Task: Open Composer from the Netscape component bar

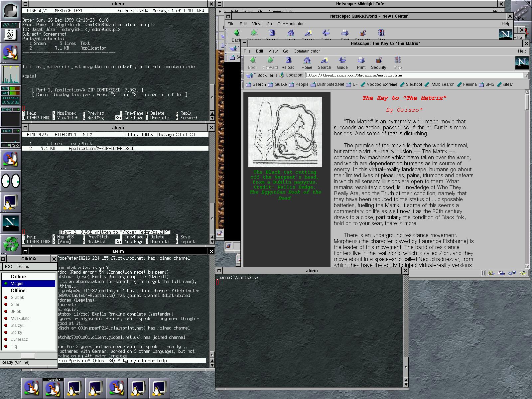Action: [523, 273]
